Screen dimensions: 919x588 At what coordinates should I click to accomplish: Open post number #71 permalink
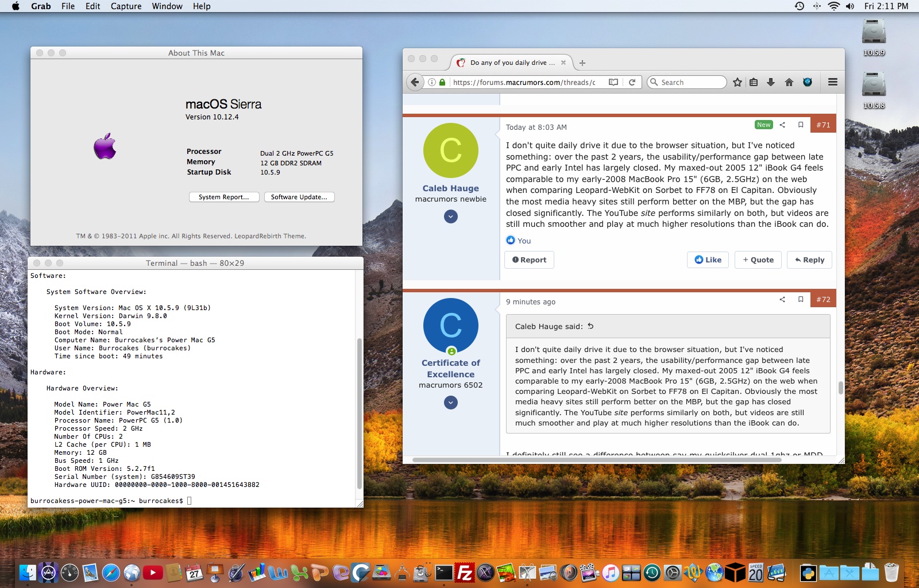(x=823, y=125)
